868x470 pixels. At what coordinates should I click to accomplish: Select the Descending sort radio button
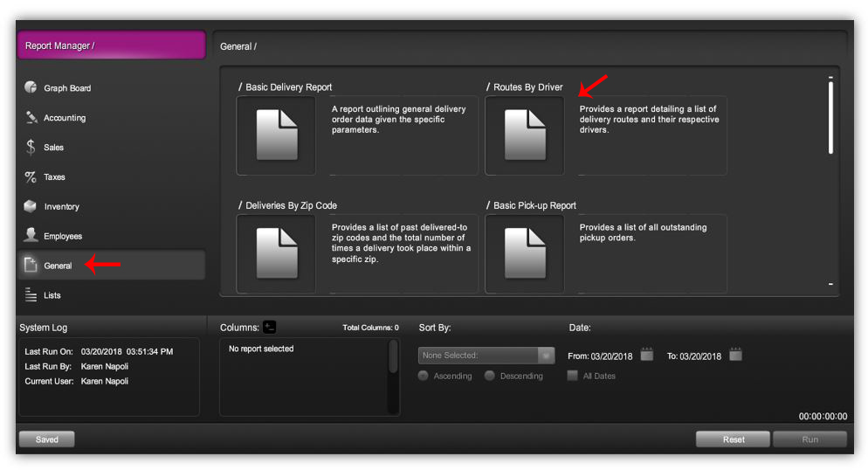pyautogui.click(x=490, y=376)
